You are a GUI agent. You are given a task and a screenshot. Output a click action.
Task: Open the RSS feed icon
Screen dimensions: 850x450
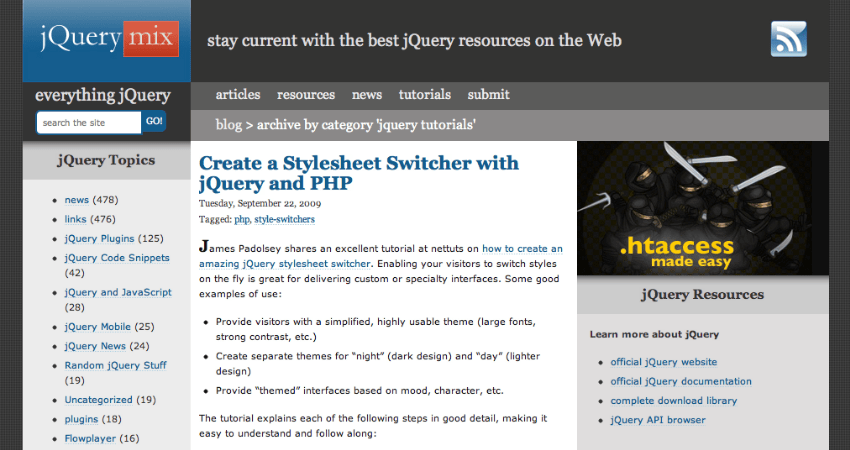pos(789,39)
